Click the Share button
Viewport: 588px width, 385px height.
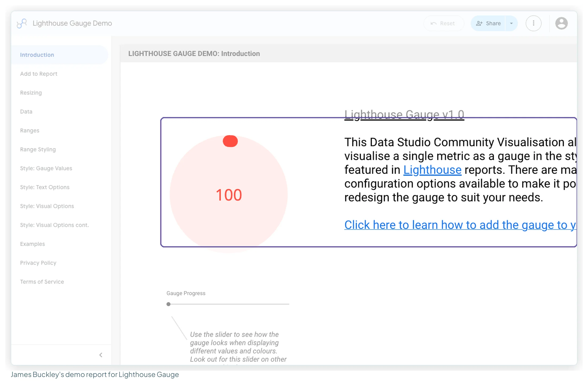point(488,23)
